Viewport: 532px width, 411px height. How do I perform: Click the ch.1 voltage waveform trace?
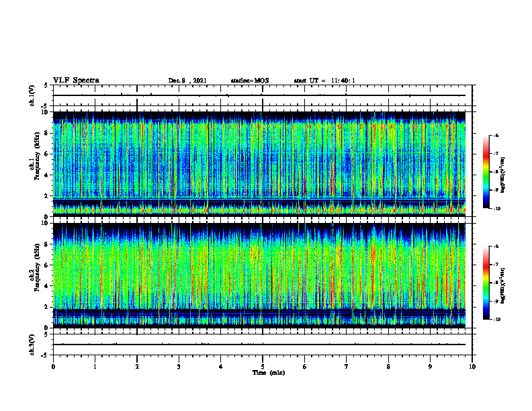pyautogui.click(x=259, y=95)
